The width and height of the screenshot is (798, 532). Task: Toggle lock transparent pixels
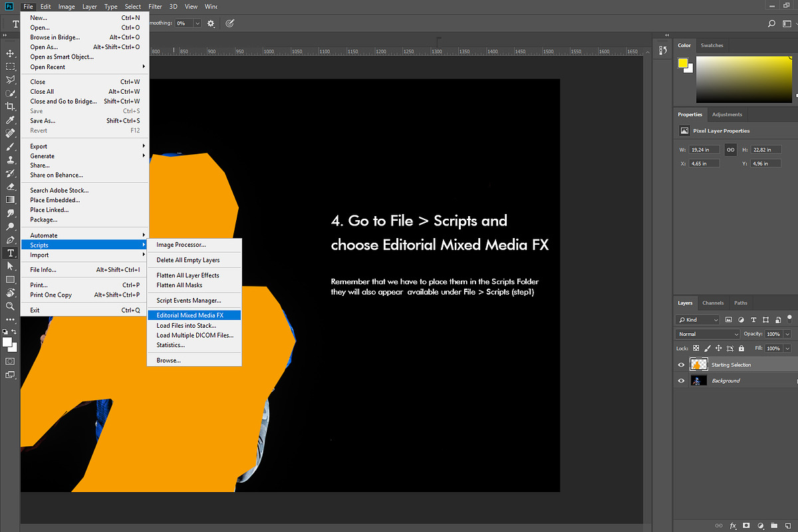[696, 348]
